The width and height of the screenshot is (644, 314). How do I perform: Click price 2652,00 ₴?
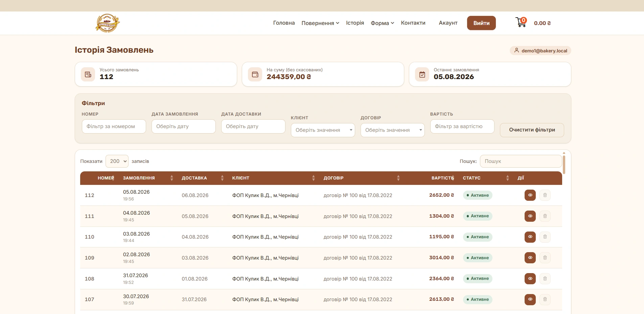click(x=441, y=195)
